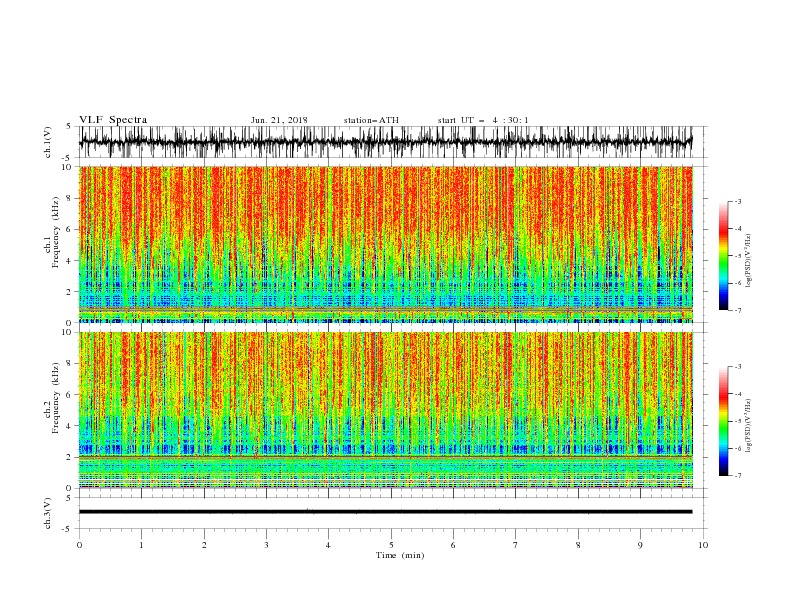Click the "2" tick on the Time axis
The image size is (792, 612).
coord(204,545)
